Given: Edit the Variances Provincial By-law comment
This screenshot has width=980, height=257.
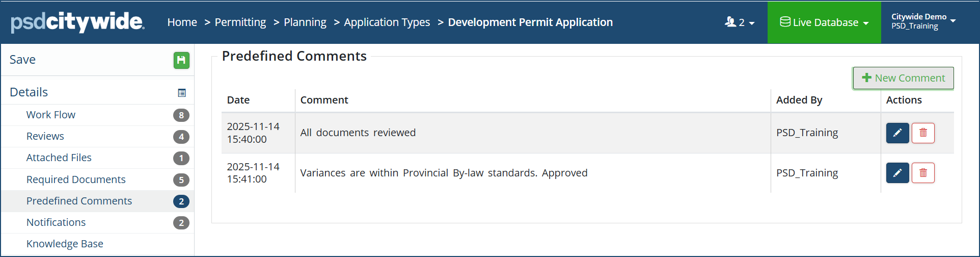Looking at the screenshot, I should [x=897, y=173].
